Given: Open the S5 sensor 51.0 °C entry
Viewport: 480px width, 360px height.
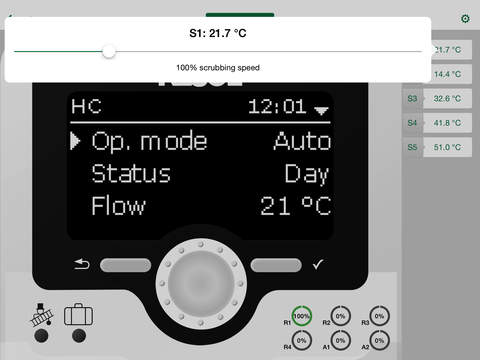Looking at the screenshot, I should pyautogui.click(x=437, y=147).
